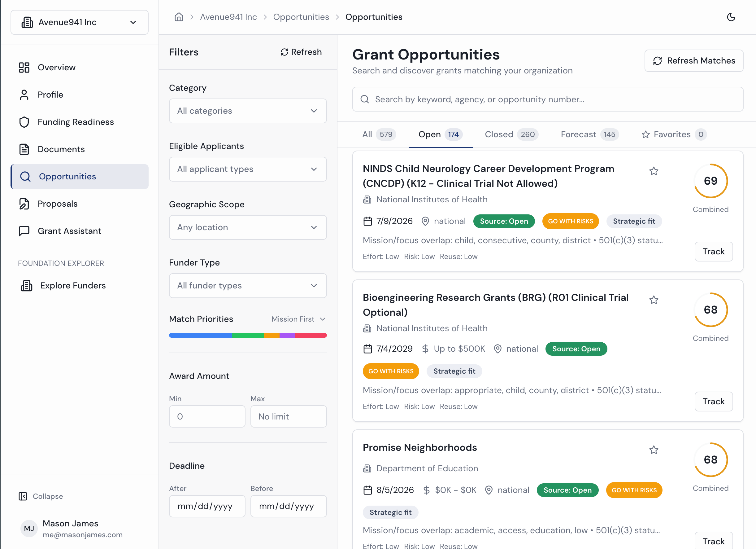Click the green segment of Match Priorities bar
Image resolution: width=756 pixels, height=549 pixels.
pyautogui.click(x=248, y=335)
